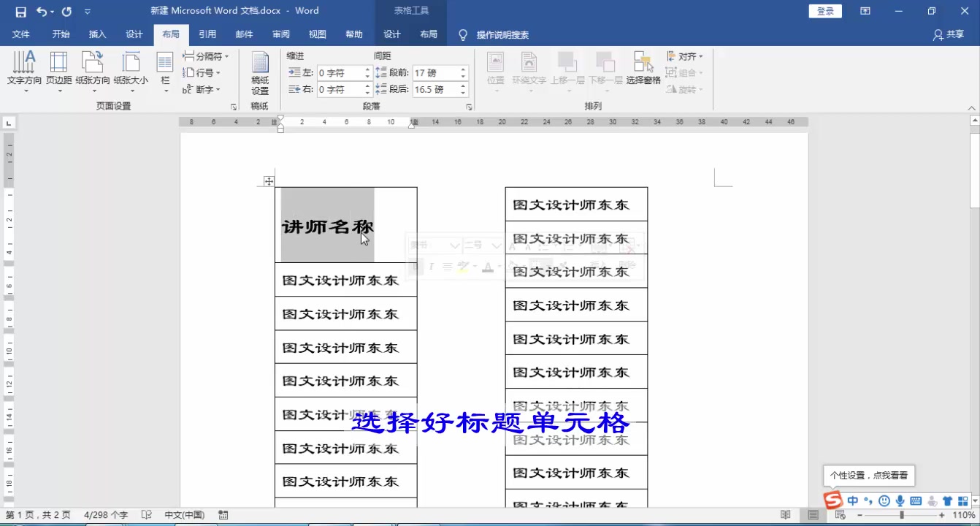Open the 表格工具 布局 tab

tap(429, 34)
